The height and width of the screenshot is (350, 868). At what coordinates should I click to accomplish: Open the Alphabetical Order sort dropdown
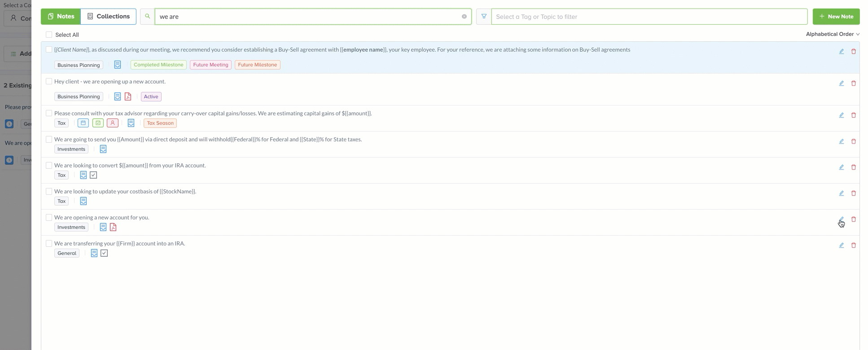[833, 34]
